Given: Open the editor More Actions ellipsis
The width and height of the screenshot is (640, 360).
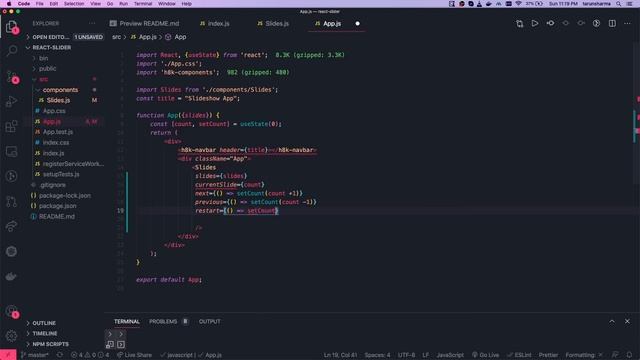Looking at the screenshot, I should (627, 24).
